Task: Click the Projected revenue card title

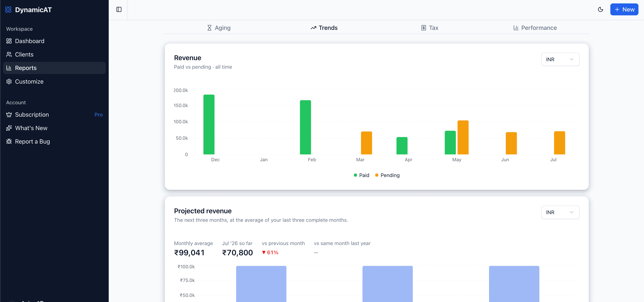Action: pos(203,211)
